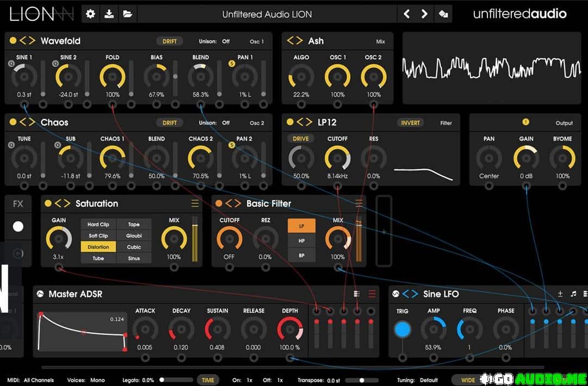Screen dimensions: 588x386
Task: Toggle the Saturation effect power dot
Action: [x=48, y=203]
